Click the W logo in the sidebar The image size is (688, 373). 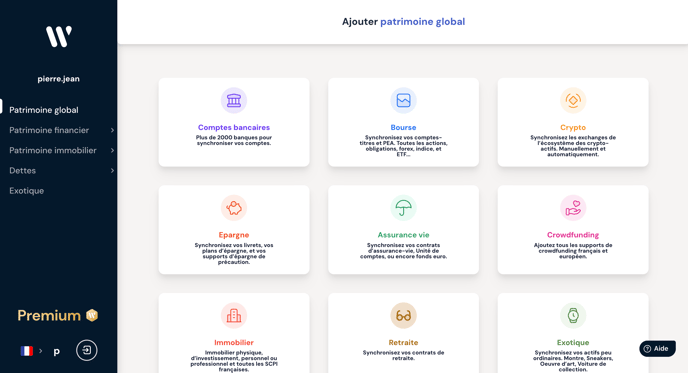tap(59, 36)
